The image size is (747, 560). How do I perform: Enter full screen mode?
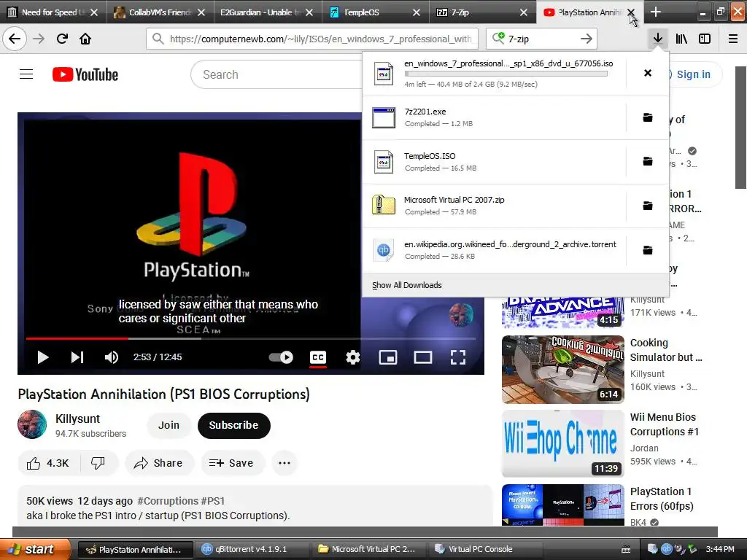coord(458,357)
